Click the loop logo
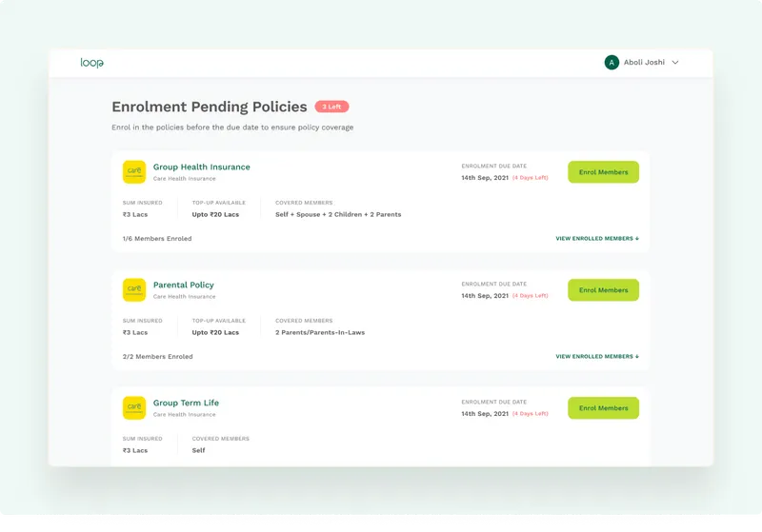Screen dimensions: 762x532 [91, 63]
